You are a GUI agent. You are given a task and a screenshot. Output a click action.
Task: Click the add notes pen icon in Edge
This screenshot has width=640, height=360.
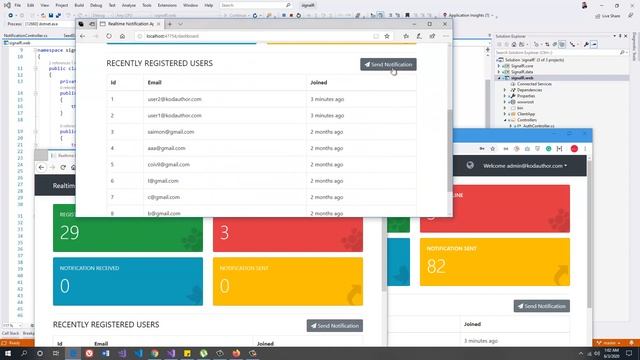pyautogui.click(x=419, y=36)
